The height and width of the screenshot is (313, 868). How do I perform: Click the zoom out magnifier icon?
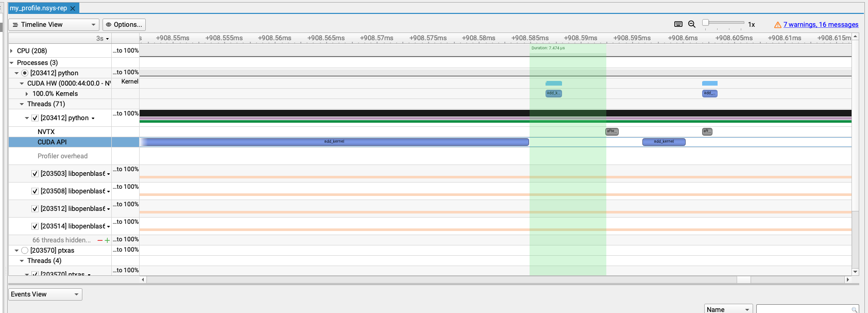(692, 24)
